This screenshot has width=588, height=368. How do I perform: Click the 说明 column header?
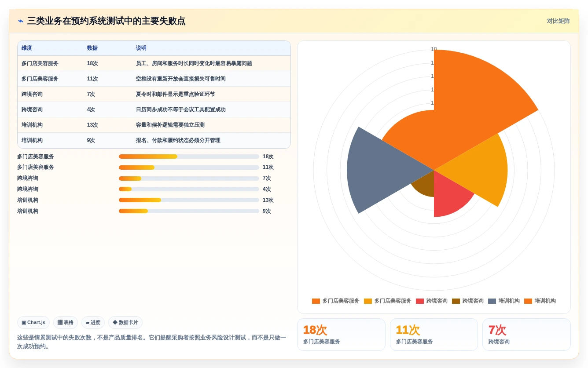tap(141, 48)
